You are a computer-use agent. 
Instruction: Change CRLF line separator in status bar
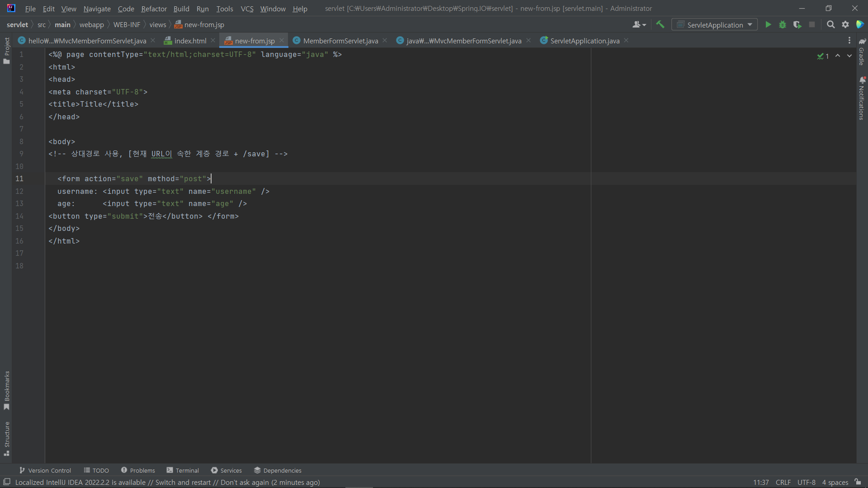[x=783, y=482]
